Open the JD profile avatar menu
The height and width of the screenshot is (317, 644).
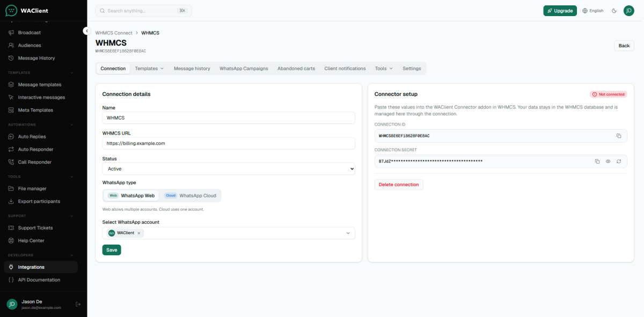628,11
